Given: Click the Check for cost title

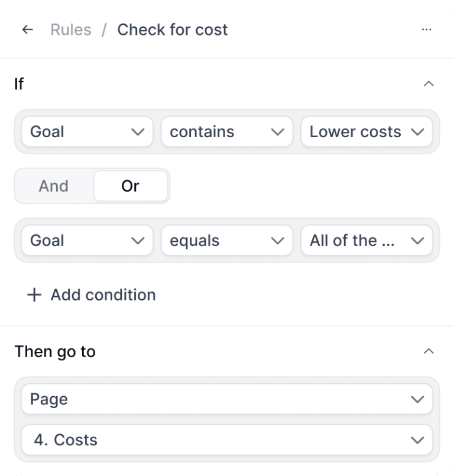Looking at the screenshot, I should 172,30.
